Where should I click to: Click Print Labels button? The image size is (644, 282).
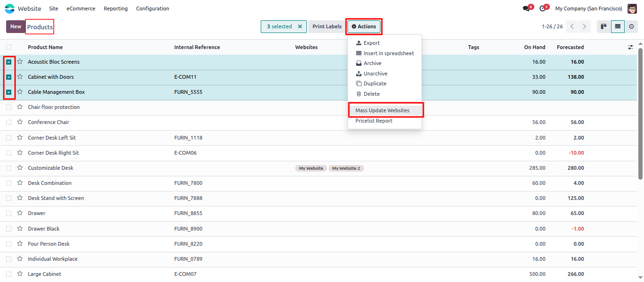click(327, 26)
